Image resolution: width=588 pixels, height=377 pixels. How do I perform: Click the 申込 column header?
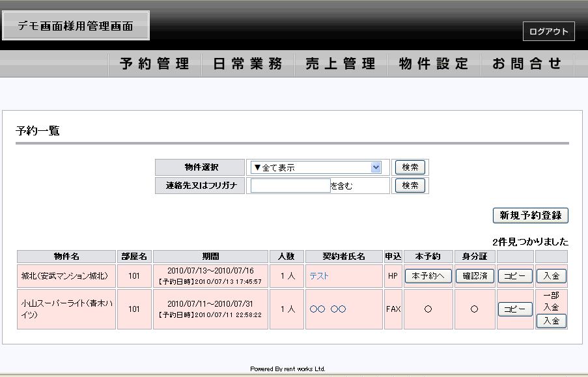click(393, 257)
